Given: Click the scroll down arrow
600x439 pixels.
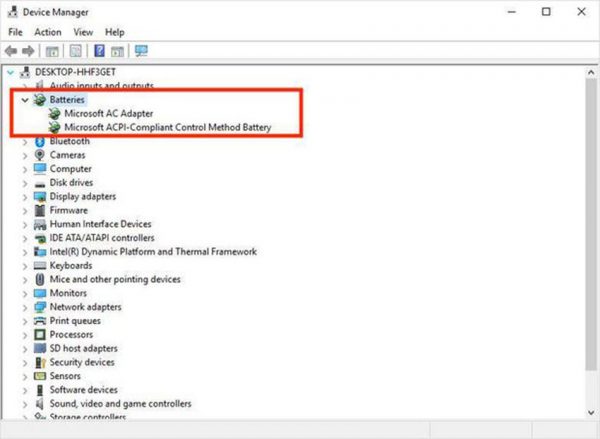Looking at the screenshot, I should [x=591, y=412].
